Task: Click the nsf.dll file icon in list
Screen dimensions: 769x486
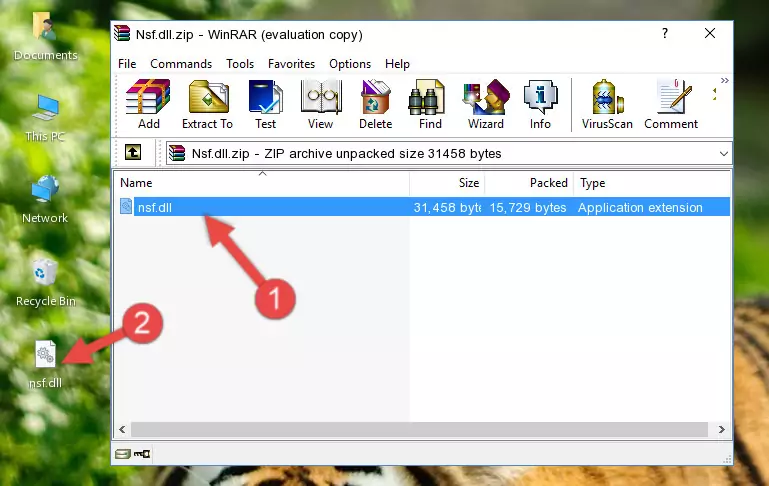Action: click(x=126, y=206)
